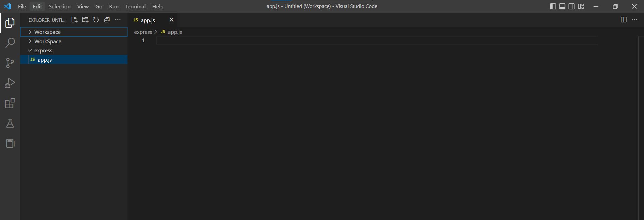Viewport: 644px width, 220px height.
Task: Open the notebook panel icon in activity bar
Action: click(x=10, y=143)
